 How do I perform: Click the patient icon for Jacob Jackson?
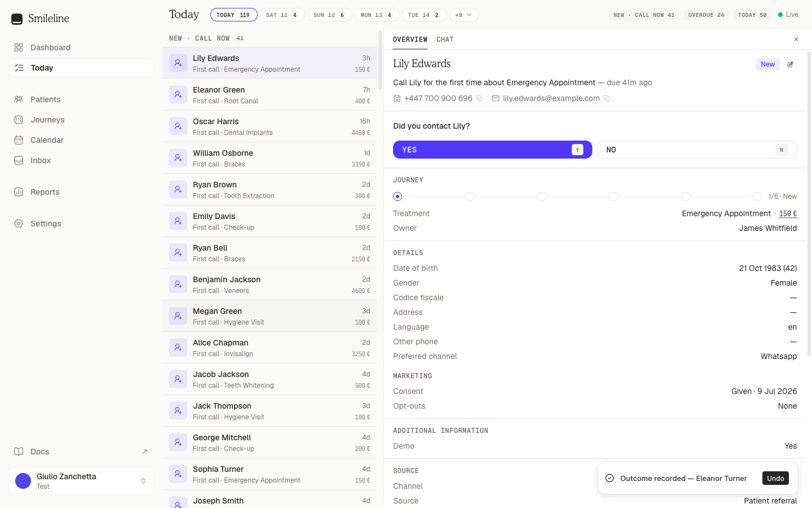click(x=178, y=379)
